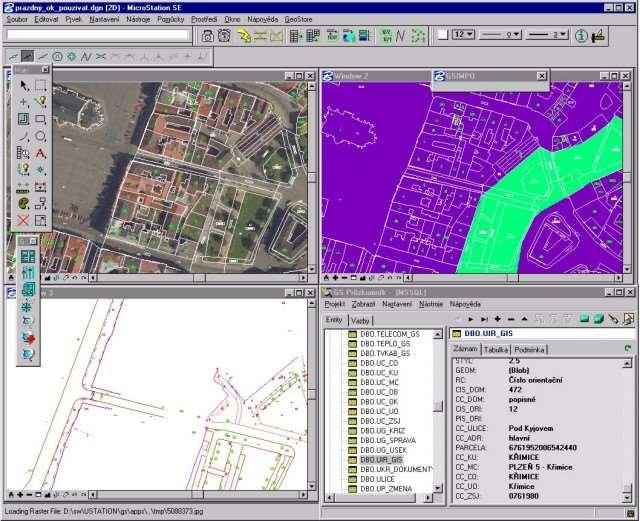The height and width of the screenshot is (521, 640).
Task: Open the level 12 dropdown
Action: (x=463, y=35)
